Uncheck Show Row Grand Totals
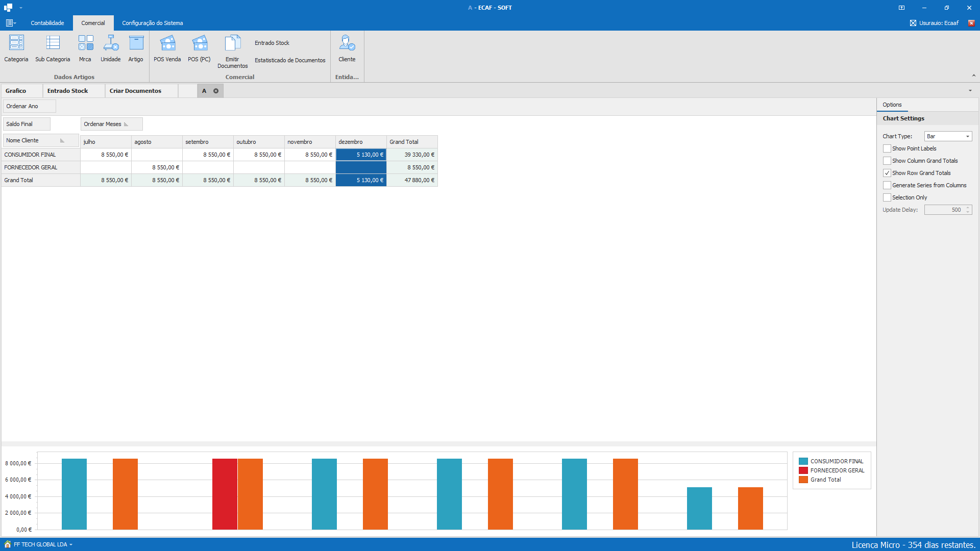 pos(887,173)
